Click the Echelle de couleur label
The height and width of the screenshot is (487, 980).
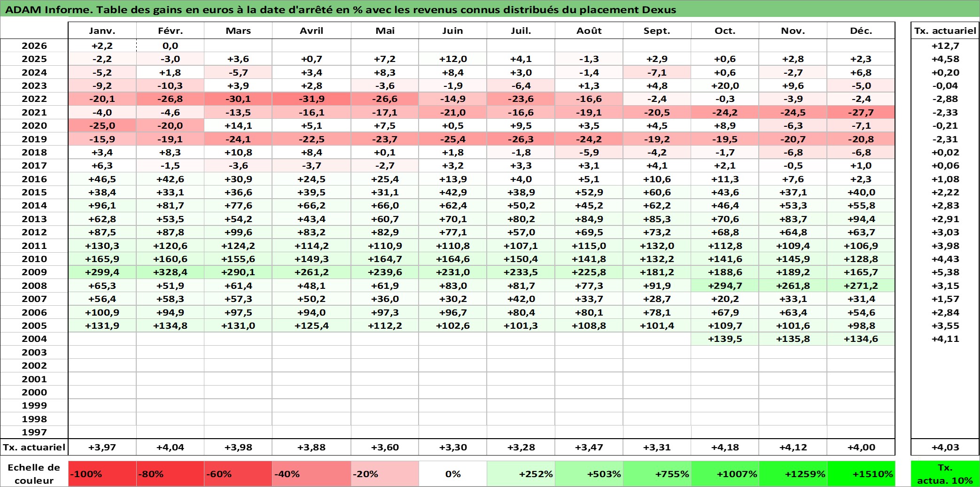[x=34, y=474]
